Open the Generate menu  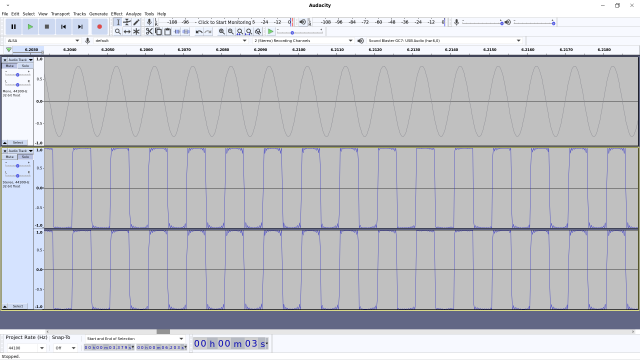pyautogui.click(x=98, y=14)
